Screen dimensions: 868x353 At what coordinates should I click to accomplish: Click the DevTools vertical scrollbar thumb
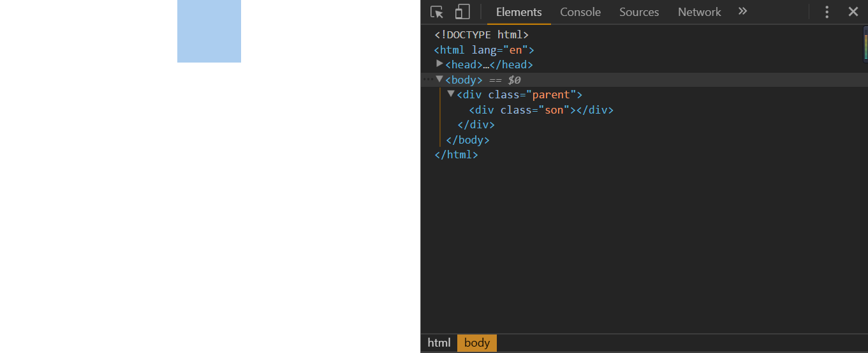tap(865, 45)
